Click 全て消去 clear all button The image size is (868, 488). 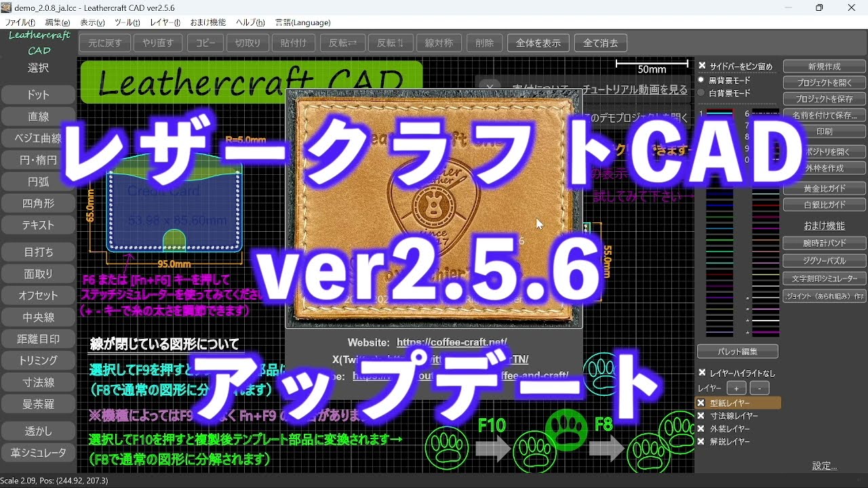click(601, 43)
